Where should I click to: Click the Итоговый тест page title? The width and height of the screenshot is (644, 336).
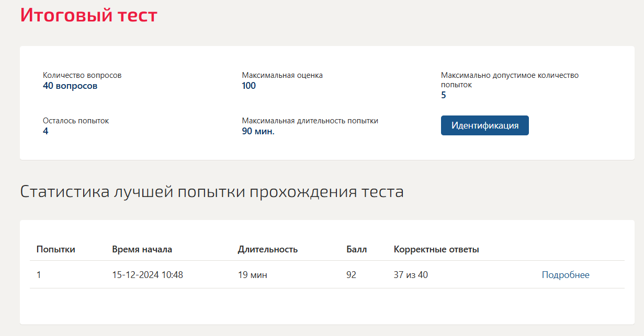point(89,15)
